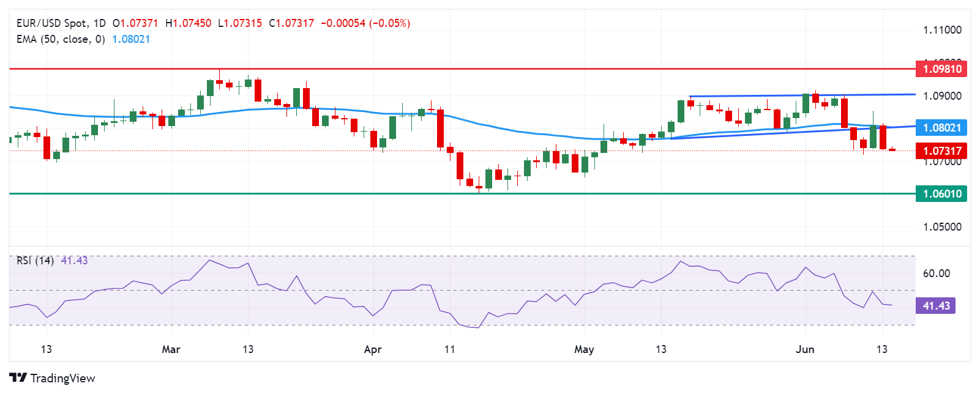The height and width of the screenshot is (394, 980).
Task: Click the red horizontal resistance line
Action: coord(462,69)
